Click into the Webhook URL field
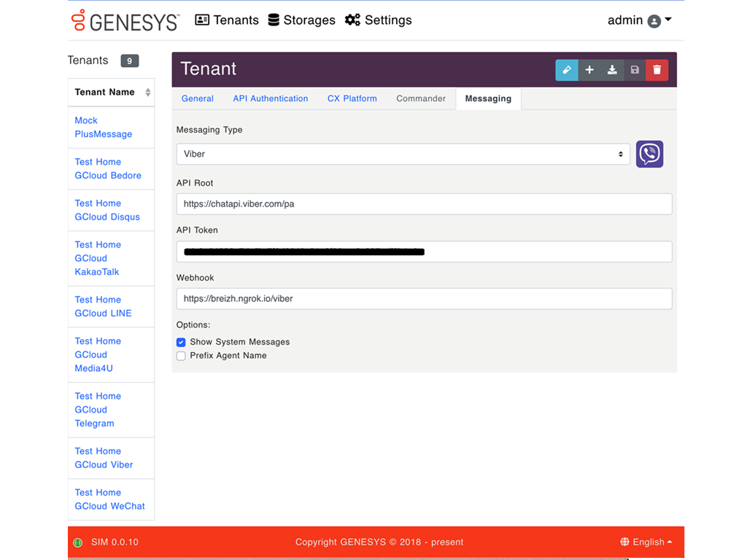This screenshot has height=560, width=747. pyautogui.click(x=424, y=298)
